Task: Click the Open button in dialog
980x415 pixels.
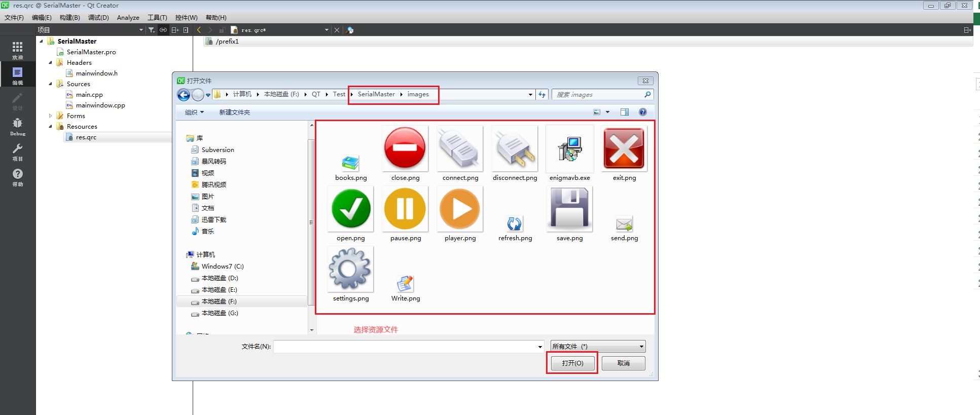Action: (x=572, y=363)
